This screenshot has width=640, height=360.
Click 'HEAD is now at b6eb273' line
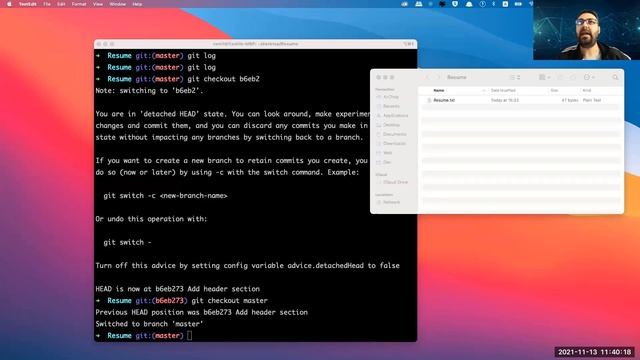[178, 289]
